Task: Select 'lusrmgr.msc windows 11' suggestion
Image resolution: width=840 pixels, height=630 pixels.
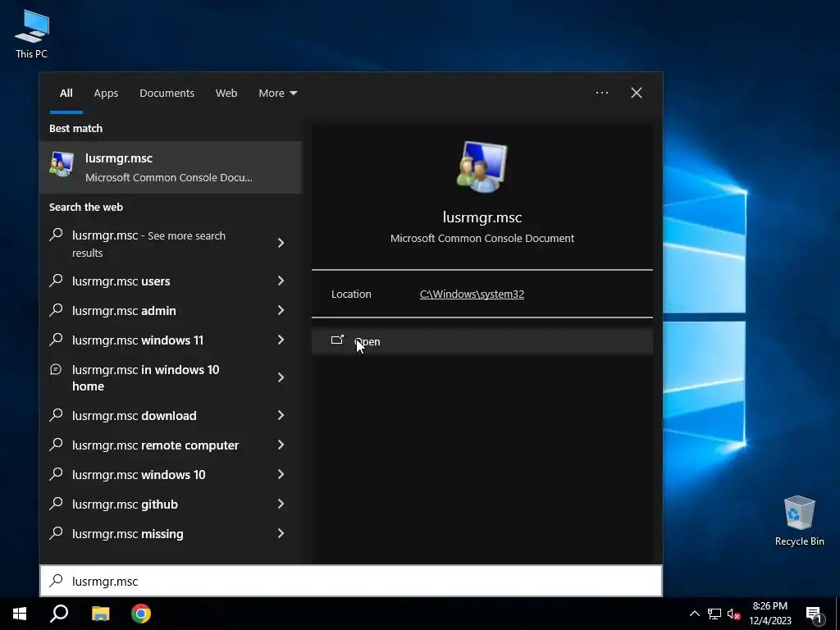Action: point(171,340)
